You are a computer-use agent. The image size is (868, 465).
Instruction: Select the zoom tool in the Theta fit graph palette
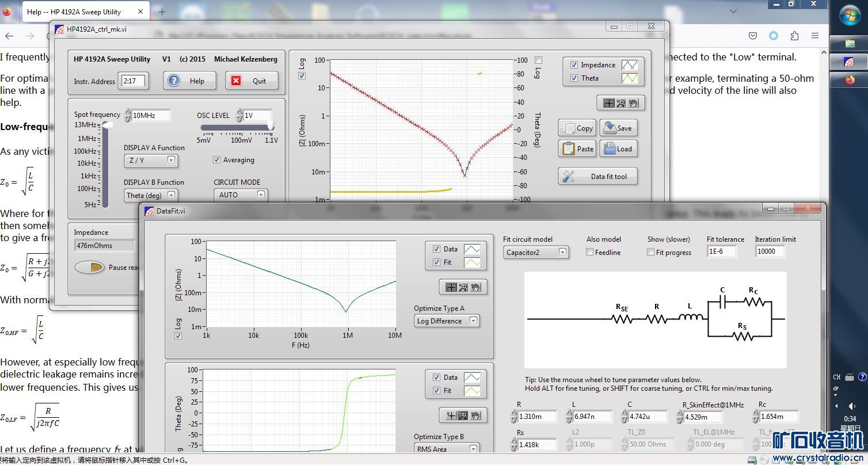point(463,415)
